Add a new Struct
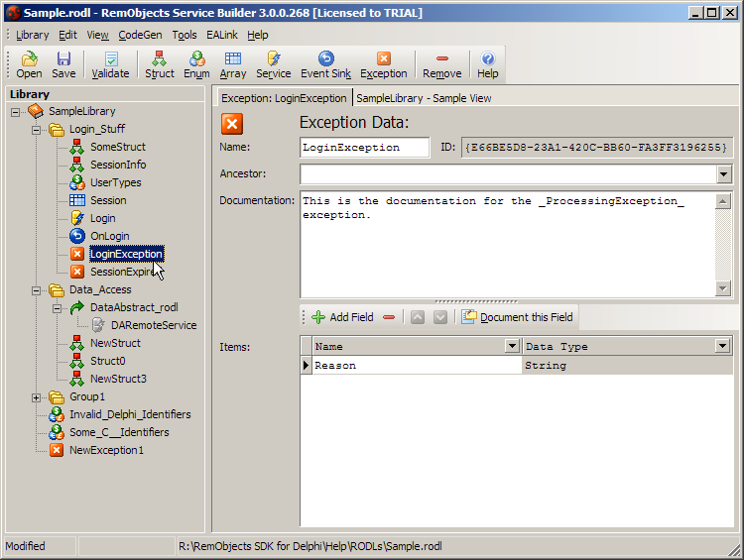This screenshot has height=560, width=744. coord(160,64)
